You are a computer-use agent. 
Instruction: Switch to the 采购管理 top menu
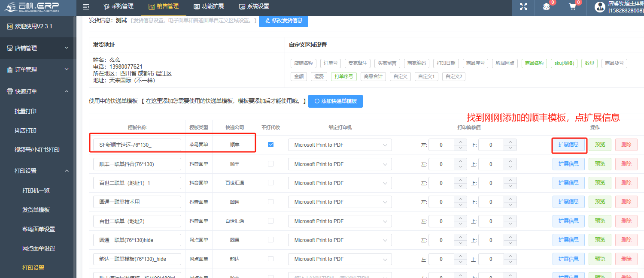pos(118,6)
